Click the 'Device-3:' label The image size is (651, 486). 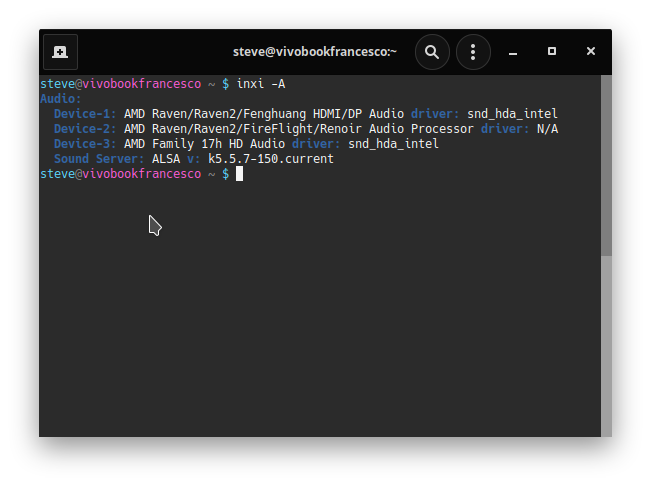[85, 144]
